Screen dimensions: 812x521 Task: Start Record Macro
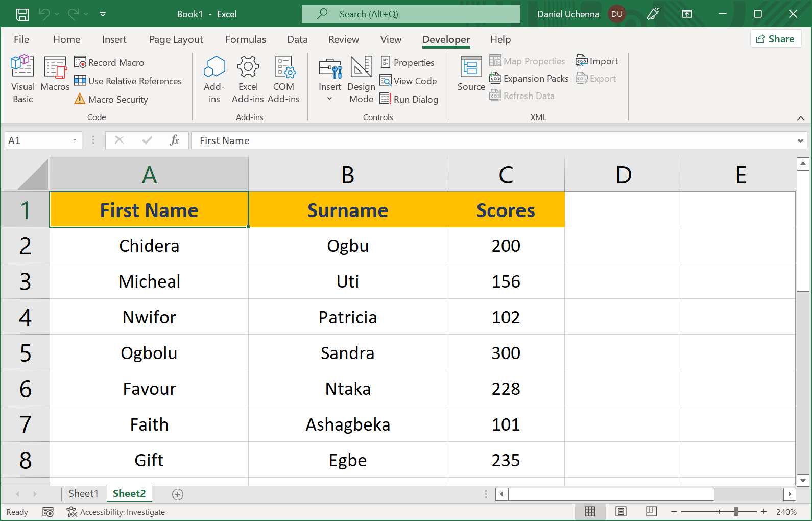point(109,62)
